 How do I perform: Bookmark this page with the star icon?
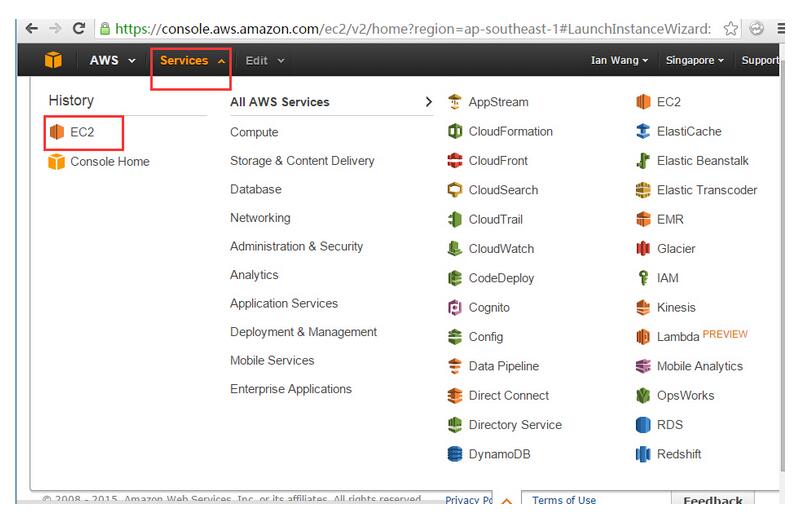click(730, 28)
